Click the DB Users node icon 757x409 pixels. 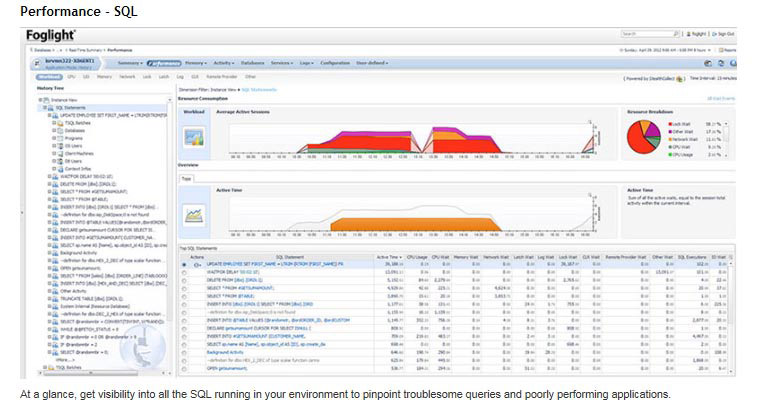(x=60, y=161)
